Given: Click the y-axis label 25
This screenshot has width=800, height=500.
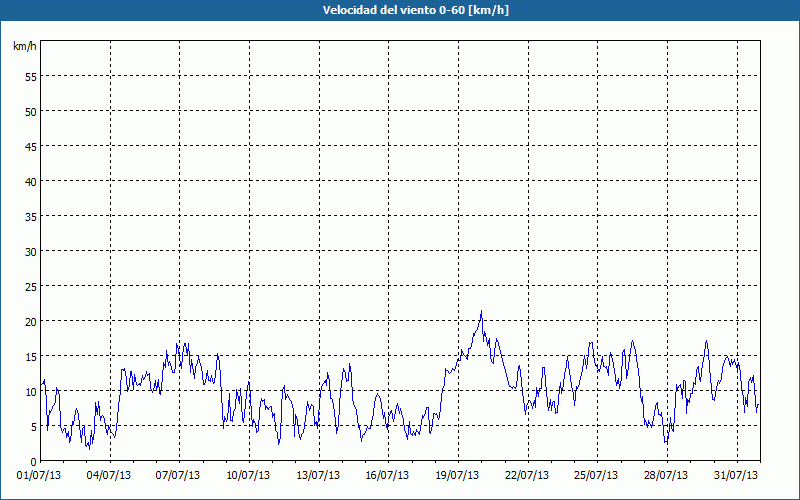Looking at the screenshot, I should (31, 287).
